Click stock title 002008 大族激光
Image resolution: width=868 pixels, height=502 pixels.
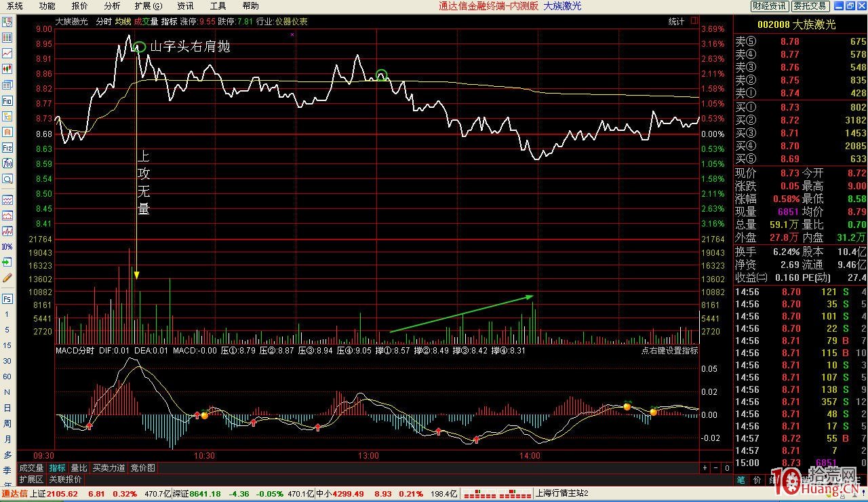point(796,24)
